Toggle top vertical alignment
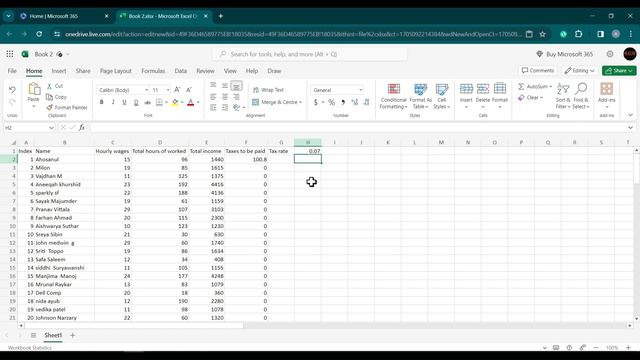The height and width of the screenshot is (360, 640). [213, 85]
